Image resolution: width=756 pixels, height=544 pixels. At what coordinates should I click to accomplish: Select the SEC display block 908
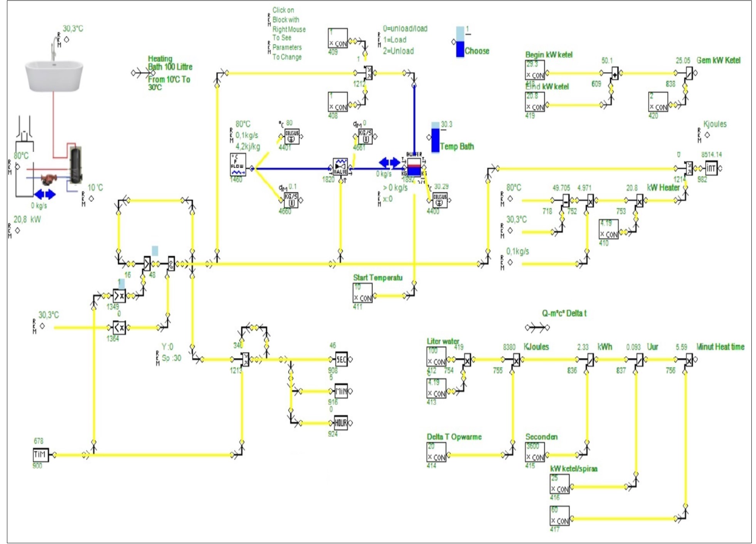click(341, 359)
